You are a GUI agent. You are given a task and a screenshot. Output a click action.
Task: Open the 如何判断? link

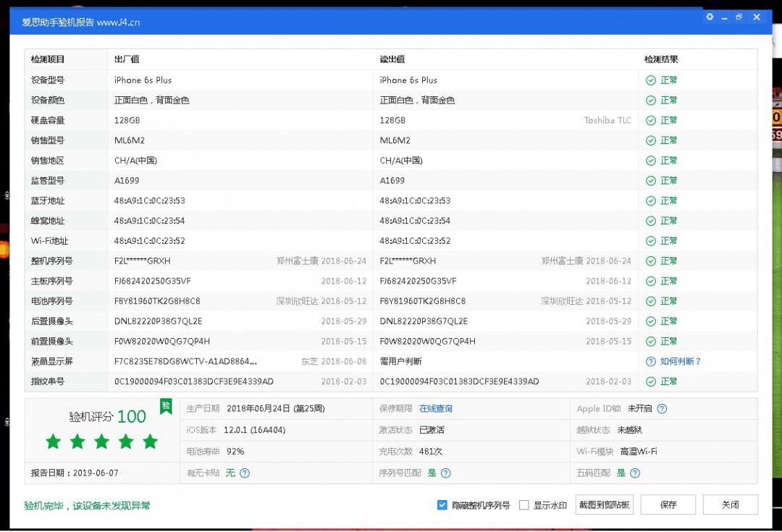[680, 361]
